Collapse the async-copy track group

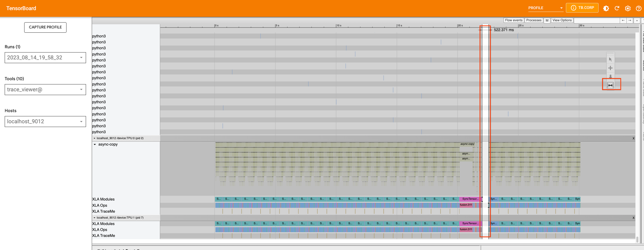[x=95, y=144]
